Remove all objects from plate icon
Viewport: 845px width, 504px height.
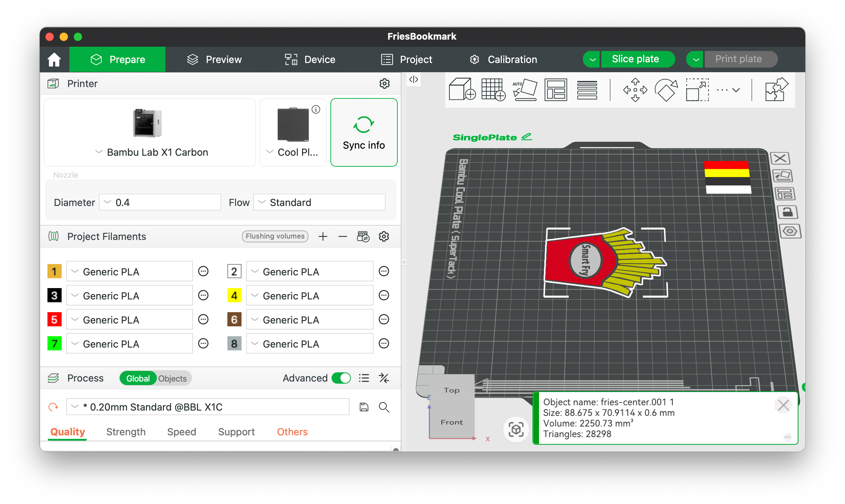point(780,158)
